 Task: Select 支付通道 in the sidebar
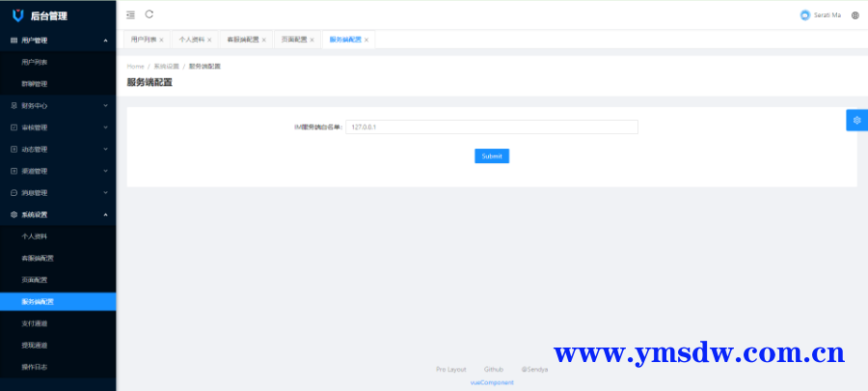[36, 323]
